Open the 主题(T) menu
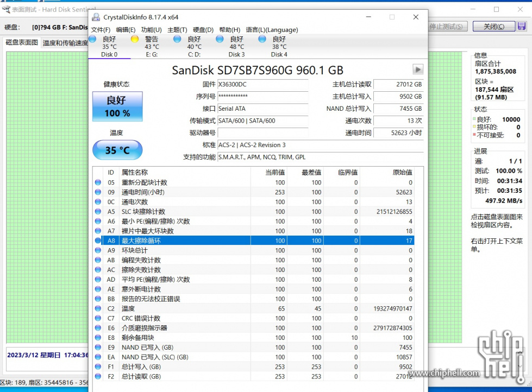The height and width of the screenshot is (392, 532). click(x=177, y=30)
